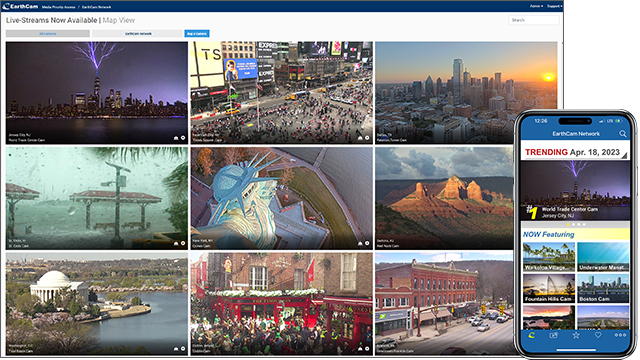Image resolution: width=640 pixels, height=360 pixels.
Task: Open the Statue of Liberty Crown Cam feed
Action: tap(282, 198)
